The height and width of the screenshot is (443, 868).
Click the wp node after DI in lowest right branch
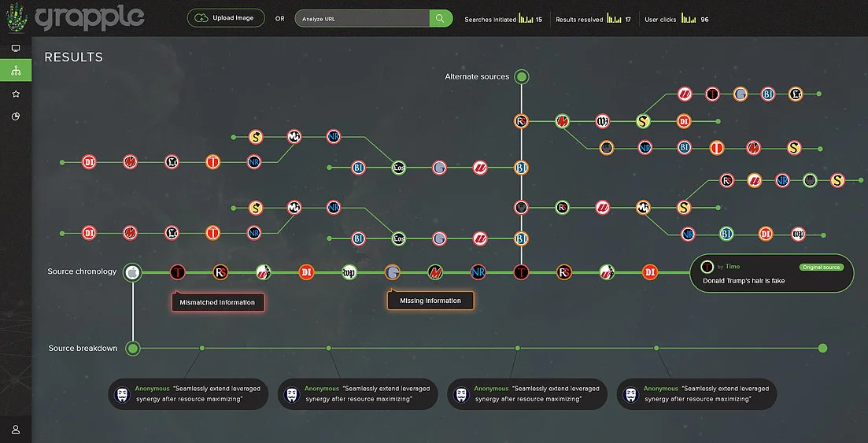coord(798,234)
